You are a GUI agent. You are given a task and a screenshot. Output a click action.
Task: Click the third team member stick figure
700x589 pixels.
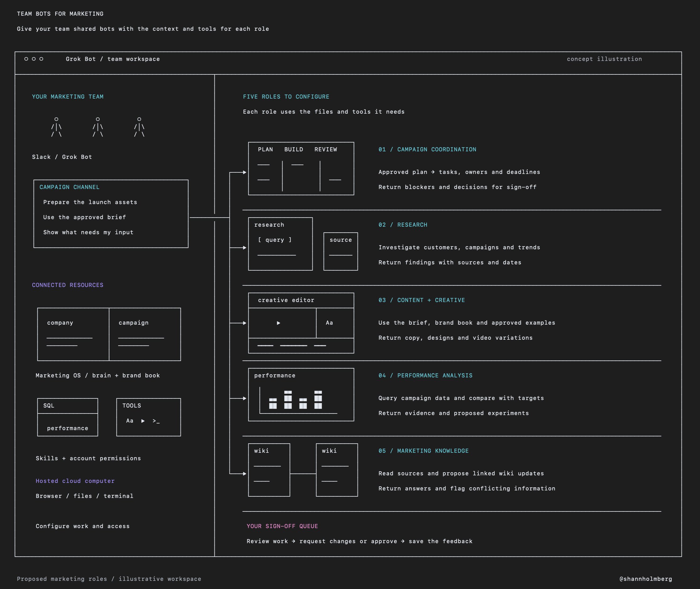coord(139,127)
